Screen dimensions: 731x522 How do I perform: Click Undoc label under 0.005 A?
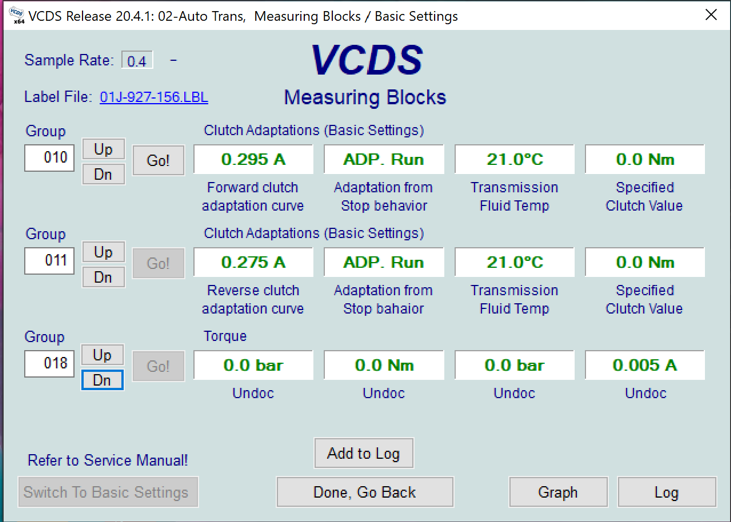(646, 393)
